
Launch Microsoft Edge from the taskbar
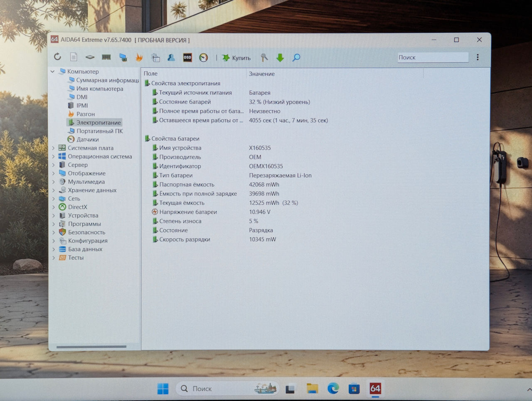333,389
